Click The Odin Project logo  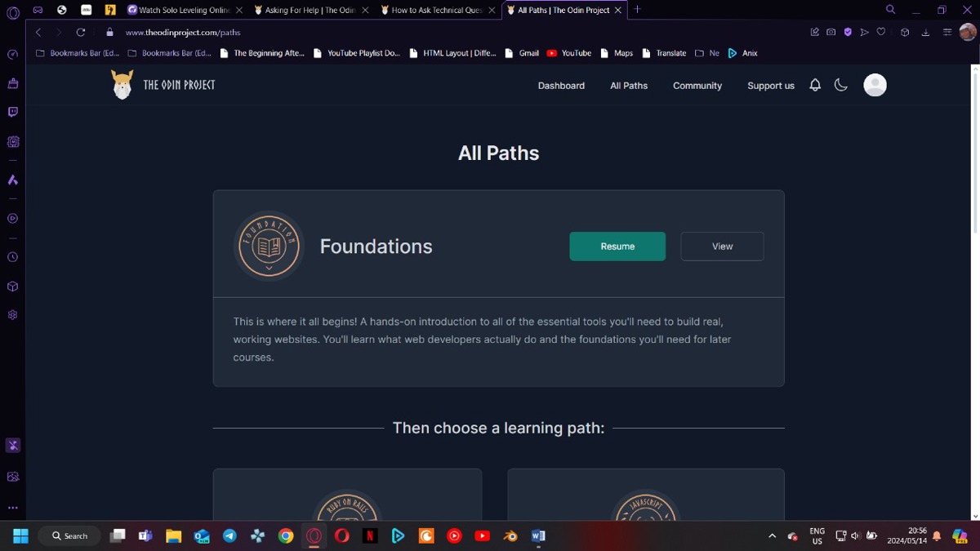(x=163, y=85)
